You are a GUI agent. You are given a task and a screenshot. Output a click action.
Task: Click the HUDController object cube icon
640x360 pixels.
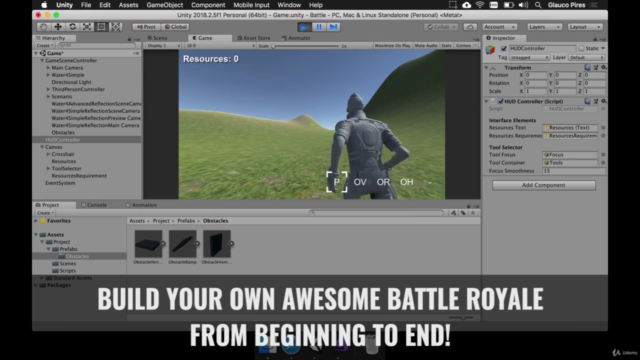pos(490,50)
